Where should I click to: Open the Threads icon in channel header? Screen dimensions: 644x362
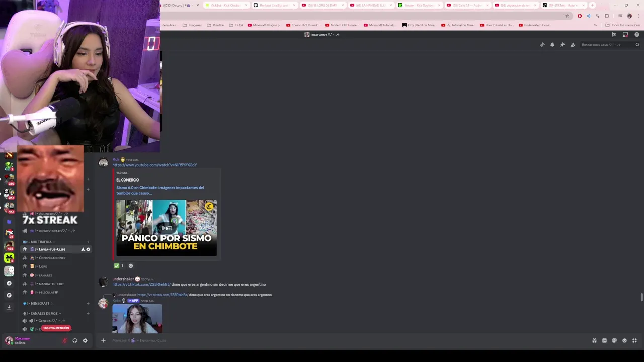[542, 45]
